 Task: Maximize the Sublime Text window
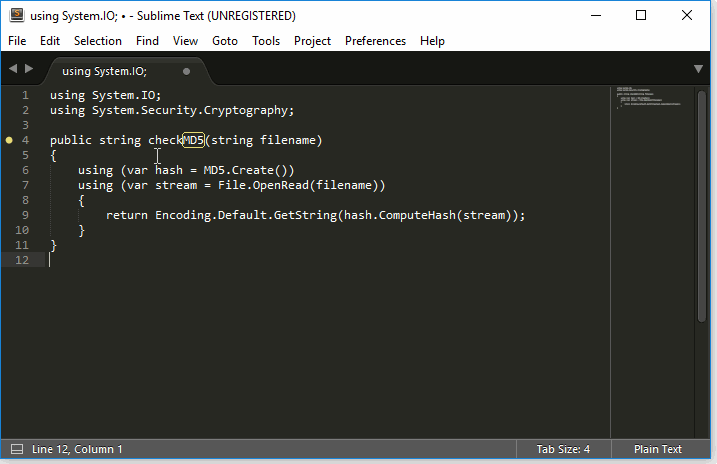pyautogui.click(x=641, y=15)
